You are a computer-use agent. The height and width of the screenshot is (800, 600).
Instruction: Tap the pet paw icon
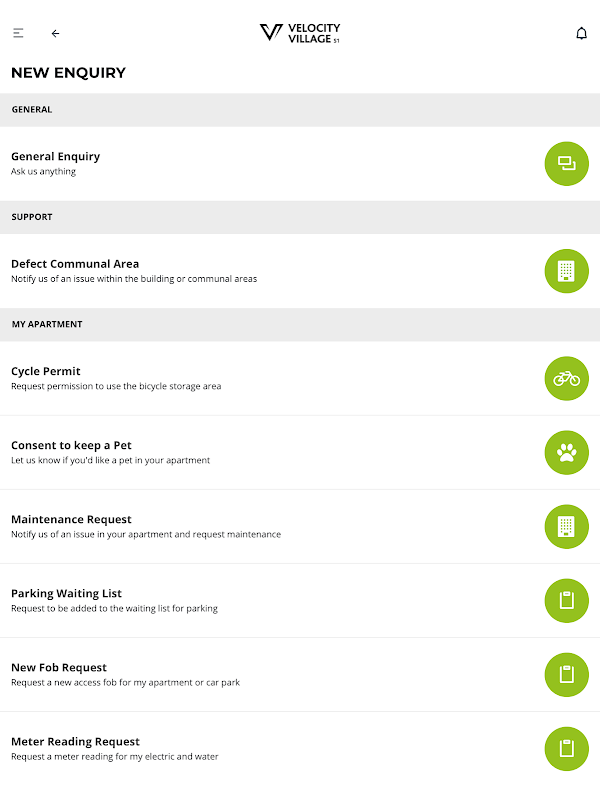coord(566,452)
